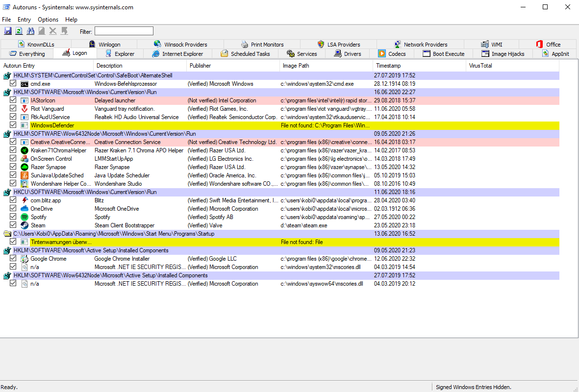Switch to the LSA Providers tab
Viewport: 579px width, 392px height.
coord(339,44)
